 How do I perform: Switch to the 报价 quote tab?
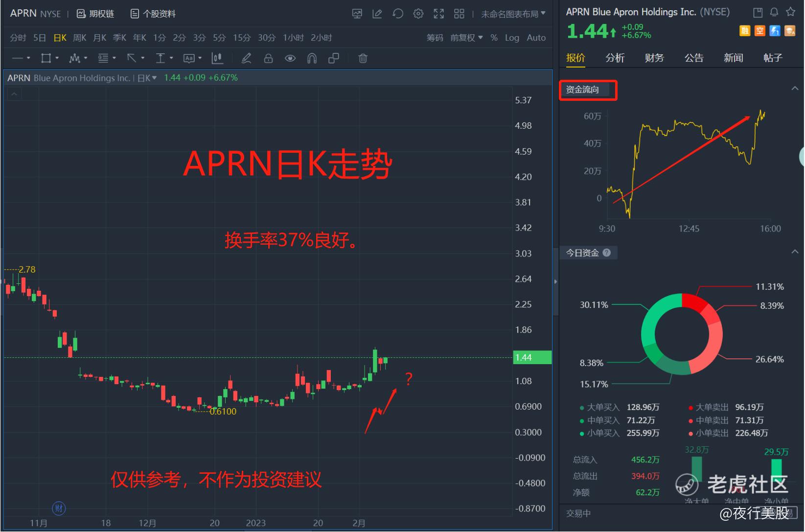coord(575,58)
